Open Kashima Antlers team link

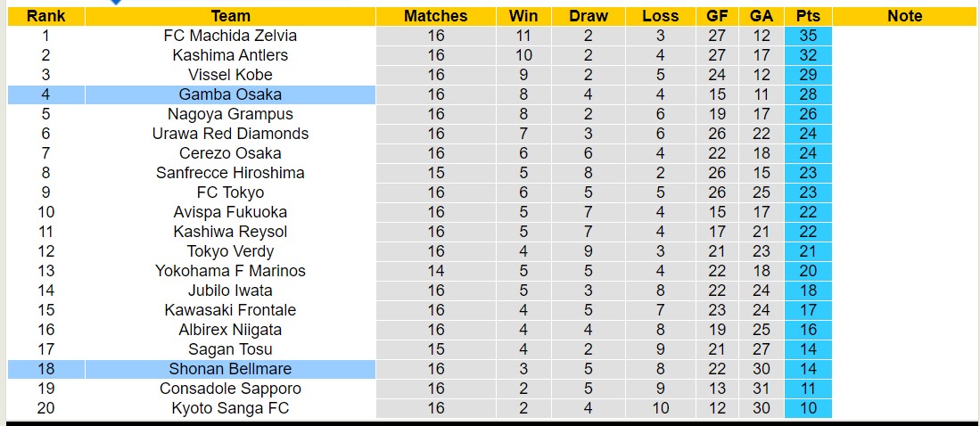[230, 55]
